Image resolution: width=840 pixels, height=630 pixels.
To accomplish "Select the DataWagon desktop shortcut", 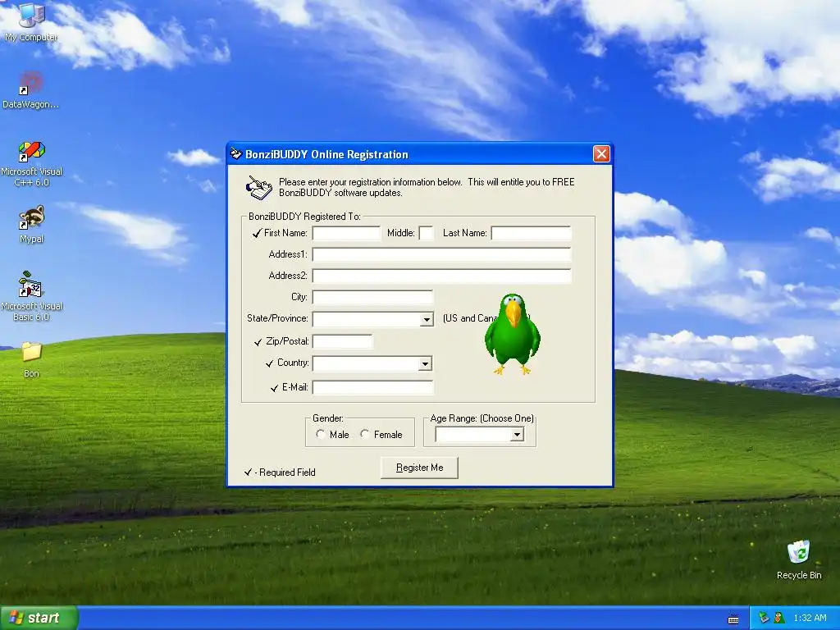I will pyautogui.click(x=31, y=90).
